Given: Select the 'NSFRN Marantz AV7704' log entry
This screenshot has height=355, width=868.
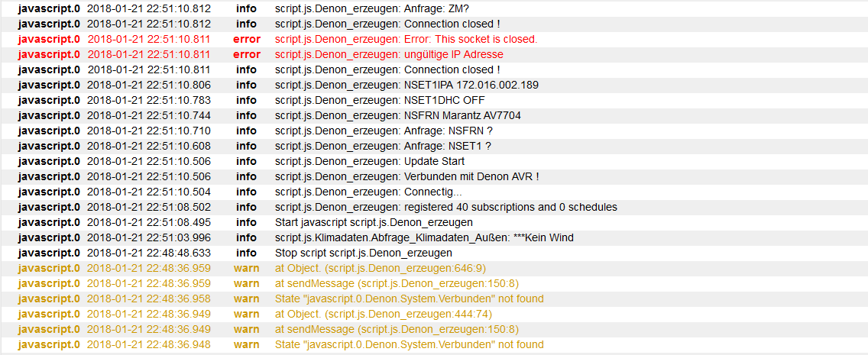Looking at the screenshot, I should coord(398,115).
